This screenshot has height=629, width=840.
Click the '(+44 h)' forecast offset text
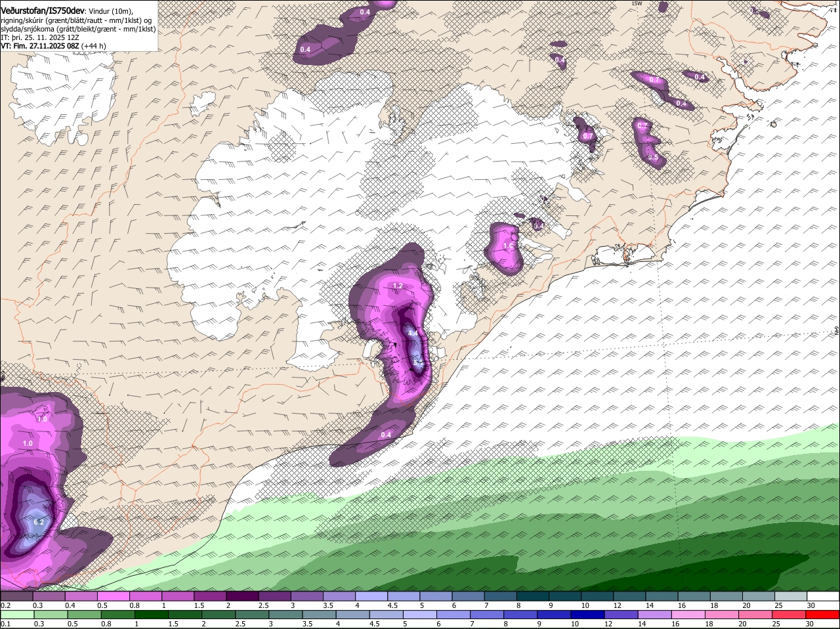[94, 46]
